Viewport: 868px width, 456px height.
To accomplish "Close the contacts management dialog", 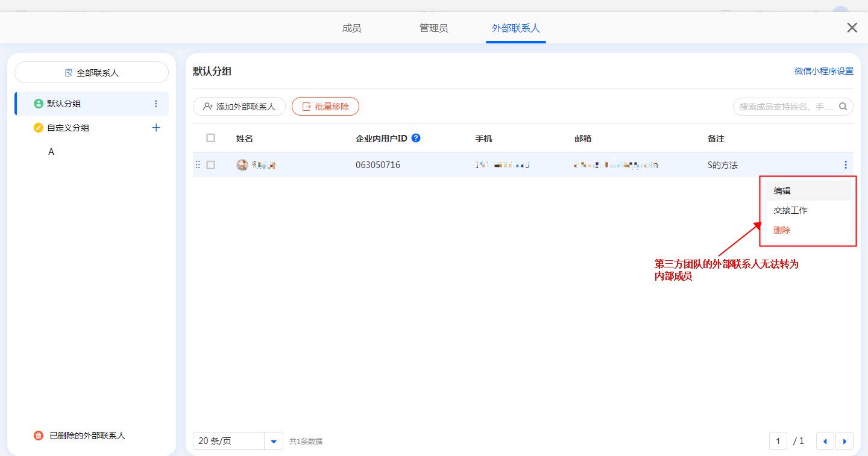I will click(x=852, y=28).
